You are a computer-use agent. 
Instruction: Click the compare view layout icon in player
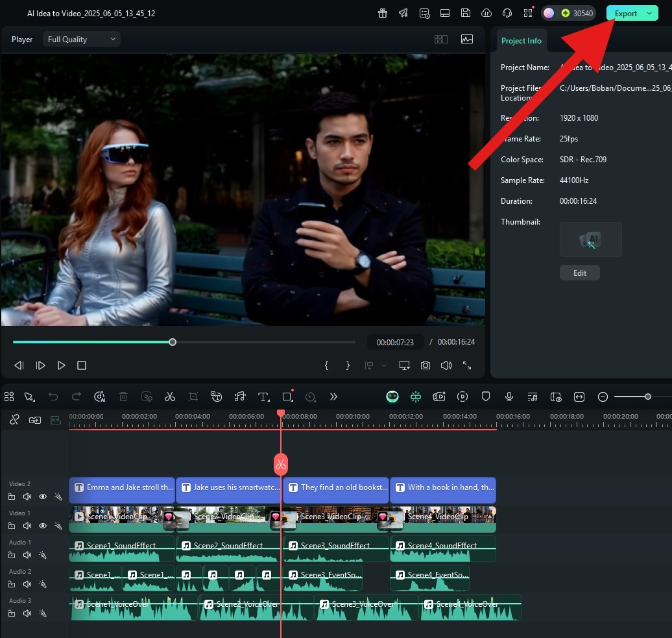[x=440, y=40]
